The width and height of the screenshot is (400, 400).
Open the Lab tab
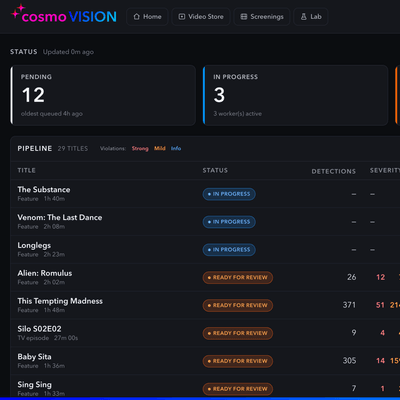tap(311, 17)
